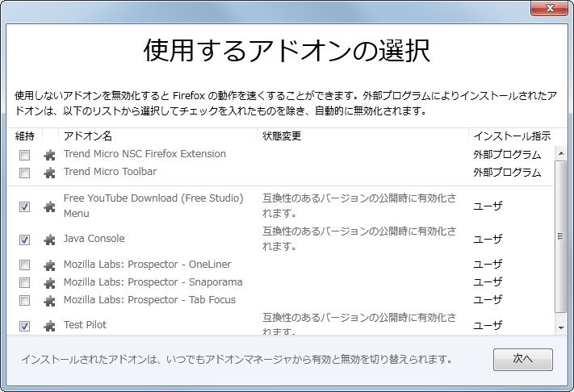Click the アドオン名 column header
The height and width of the screenshot is (392, 574).
pyautogui.click(x=157, y=136)
